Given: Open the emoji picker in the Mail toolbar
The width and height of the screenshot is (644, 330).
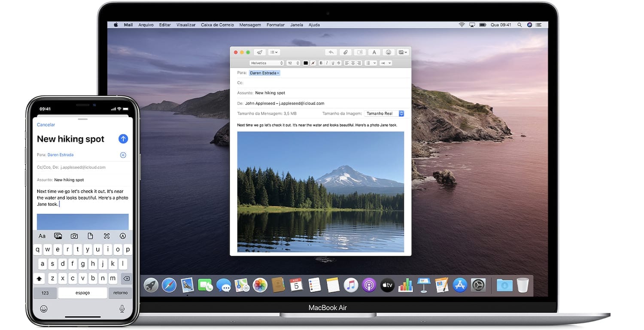Looking at the screenshot, I should (x=389, y=52).
